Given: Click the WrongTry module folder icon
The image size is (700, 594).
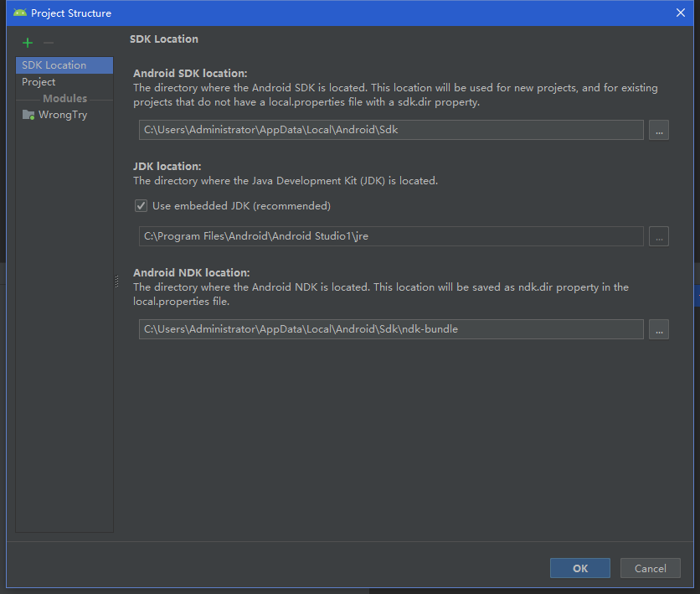Looking at the screenshot, I should point(28,115).
